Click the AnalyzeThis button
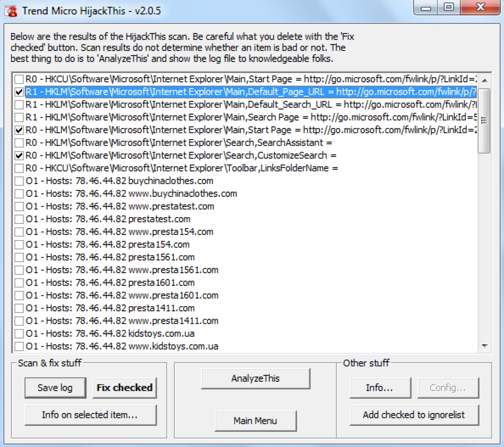Viewport: 504px width, 447px height. [256, 379]
